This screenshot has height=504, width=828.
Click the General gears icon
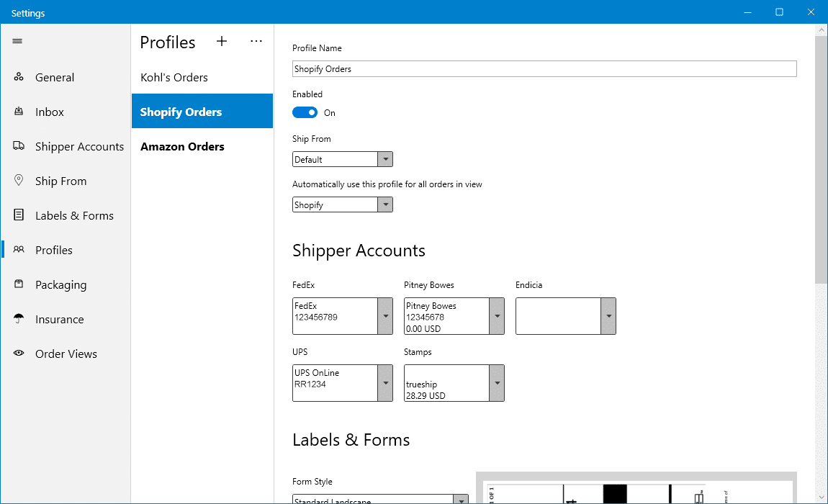[x=19, y=77]
